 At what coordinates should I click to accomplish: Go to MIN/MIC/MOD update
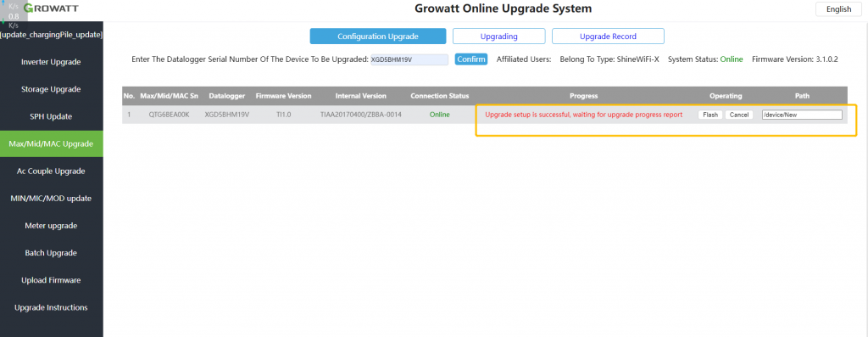point(51,199)
